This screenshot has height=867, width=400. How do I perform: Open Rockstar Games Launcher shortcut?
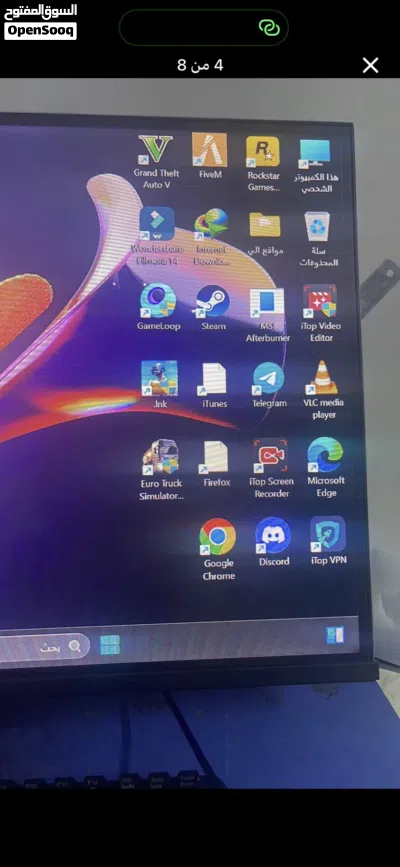pyautogui.click(x=263, y=152)
